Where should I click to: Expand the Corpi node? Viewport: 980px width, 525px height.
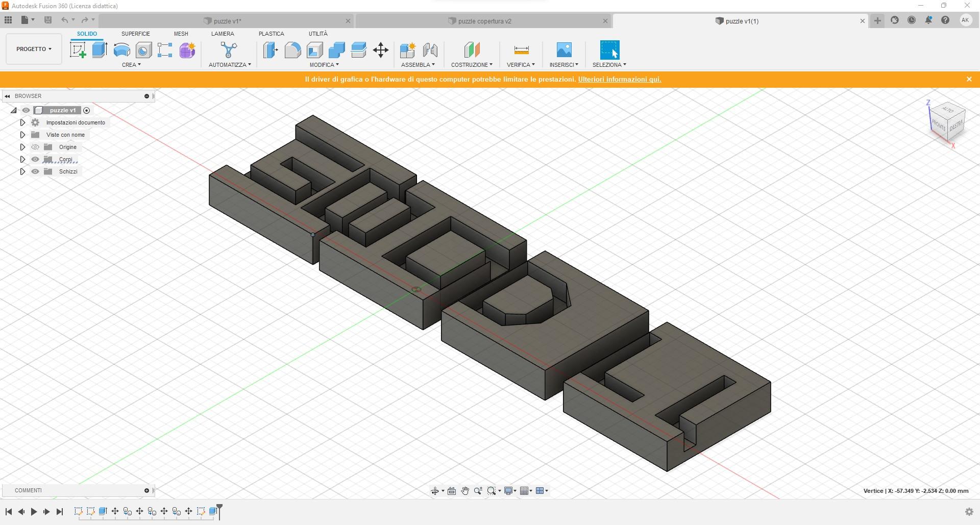tap(22, 159)
